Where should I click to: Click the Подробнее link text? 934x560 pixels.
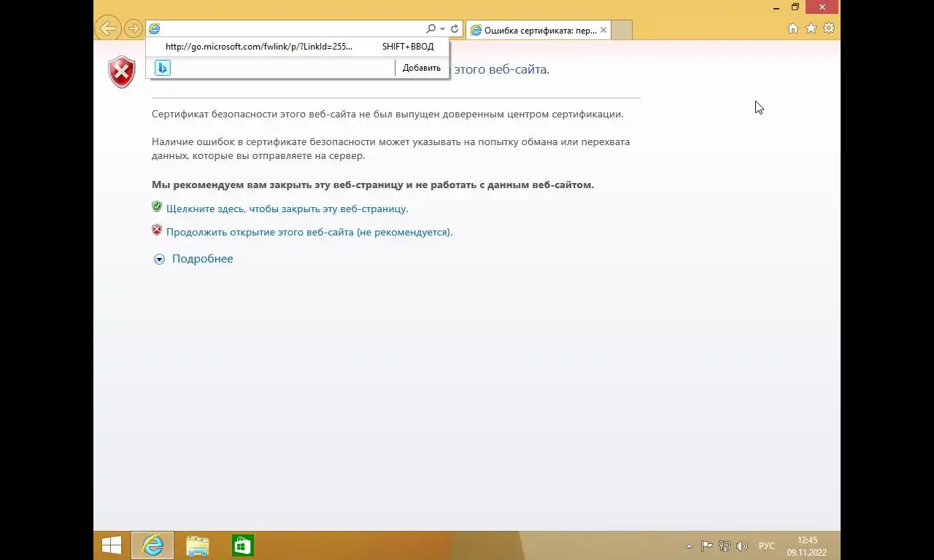tap(203, 259)
